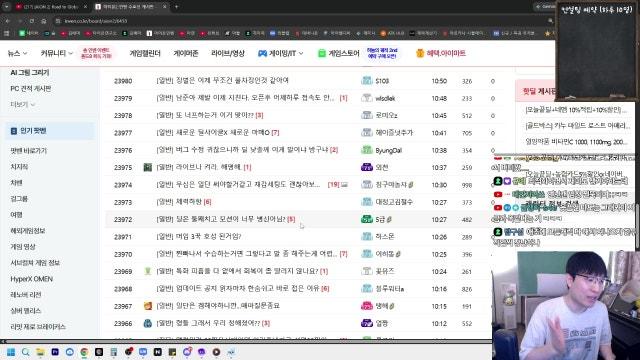
Task: Open the 게임캘린더 menu item
Action: (145, 53)
